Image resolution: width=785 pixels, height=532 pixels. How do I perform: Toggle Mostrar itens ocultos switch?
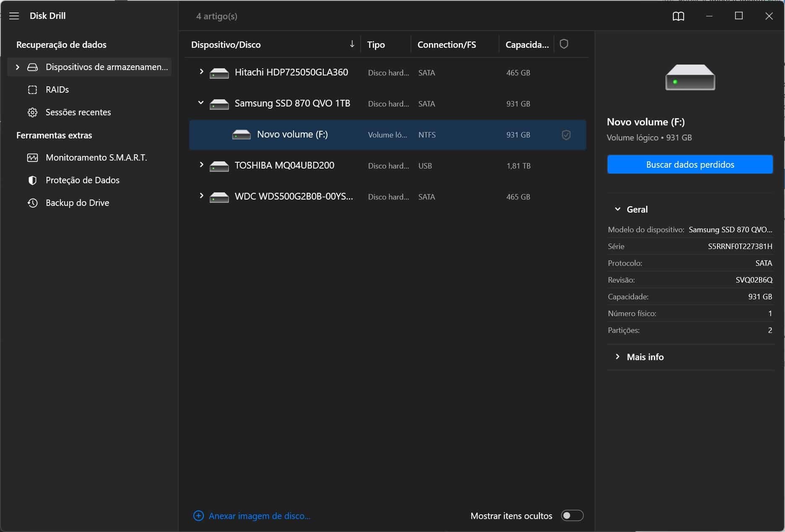572,516
